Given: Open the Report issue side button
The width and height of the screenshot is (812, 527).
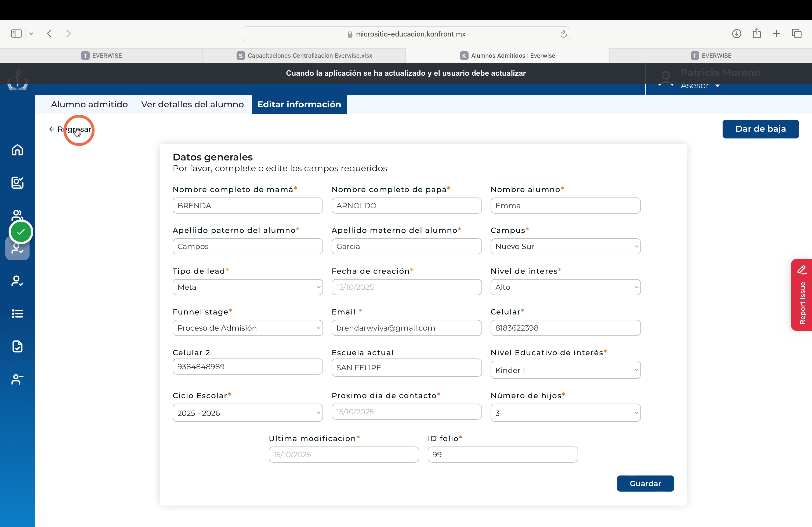Looking at the screenshot, I should (x=802, y=295).
